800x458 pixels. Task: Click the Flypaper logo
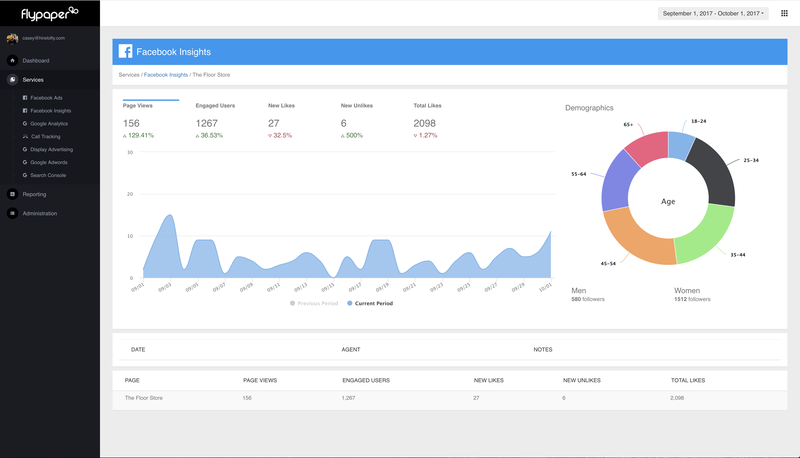[x=49, y=14]
